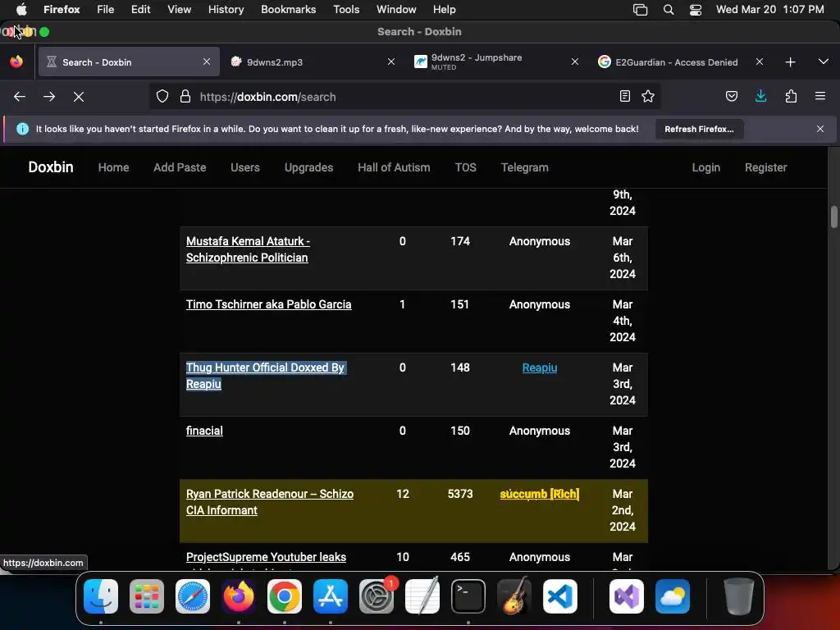Open the Firefox hamburger application menu
840x630 pixels.
tap(820, 97)
